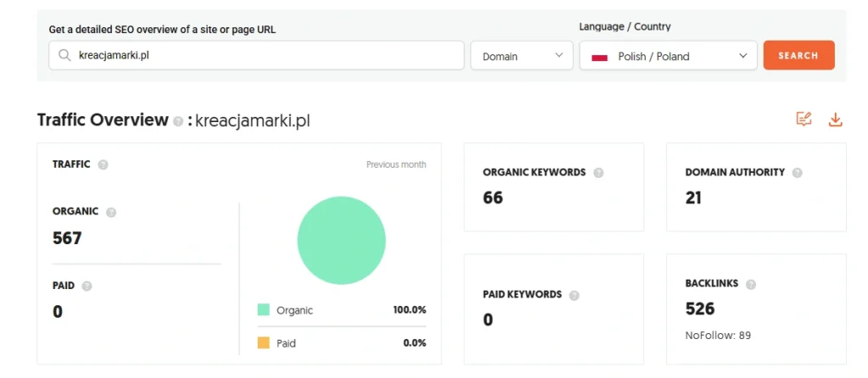The height and width of the screenshot is (378, 868).
Task: Click the orange Paid legend swatch
Action: 264,343
